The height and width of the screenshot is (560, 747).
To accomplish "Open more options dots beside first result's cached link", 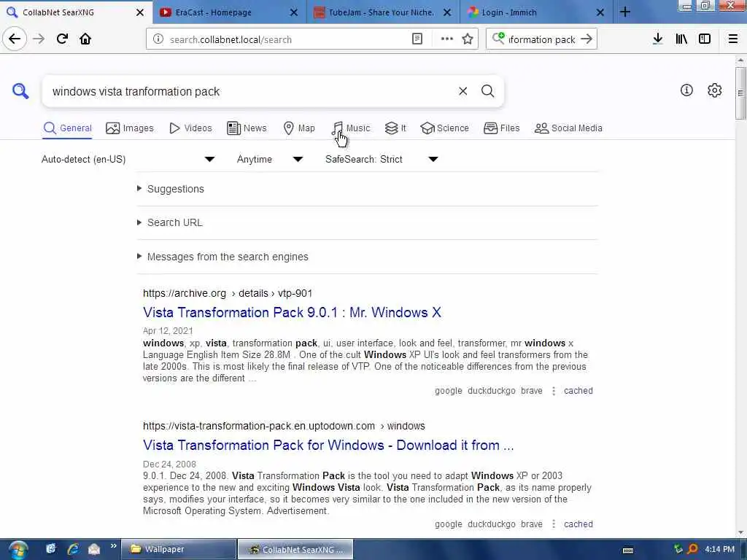I will tap(554, 391).
